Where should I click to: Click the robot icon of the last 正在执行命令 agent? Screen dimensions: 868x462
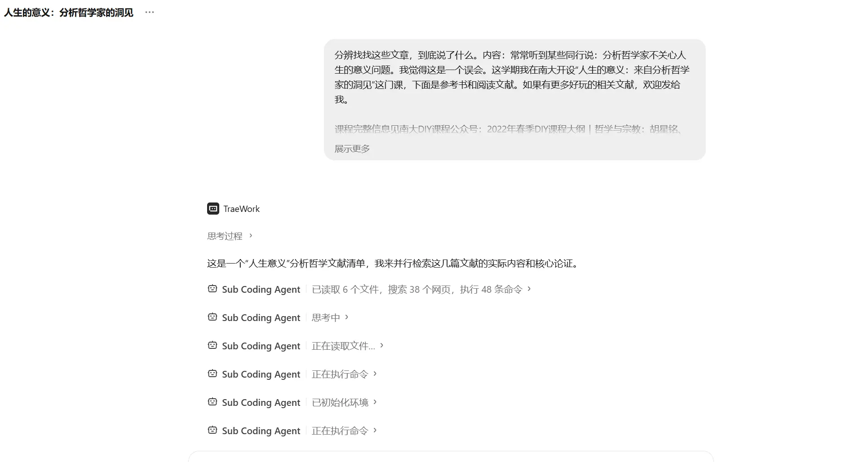[213, 430]
